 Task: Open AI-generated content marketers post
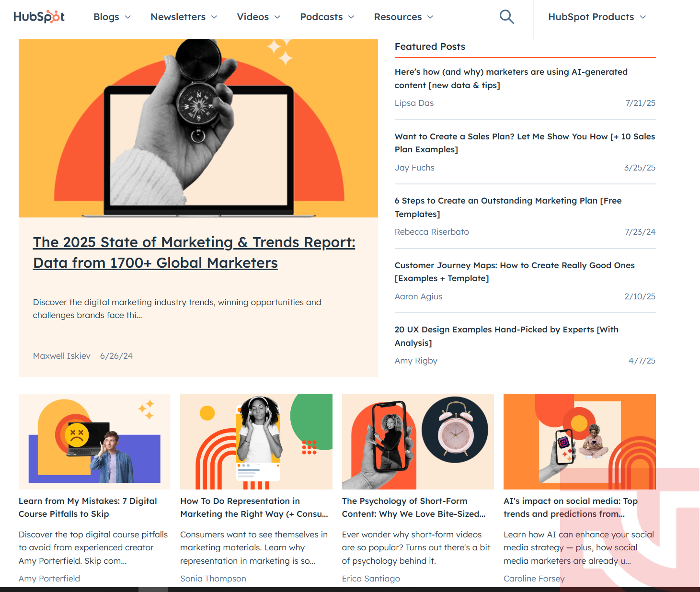click(511, 79)
